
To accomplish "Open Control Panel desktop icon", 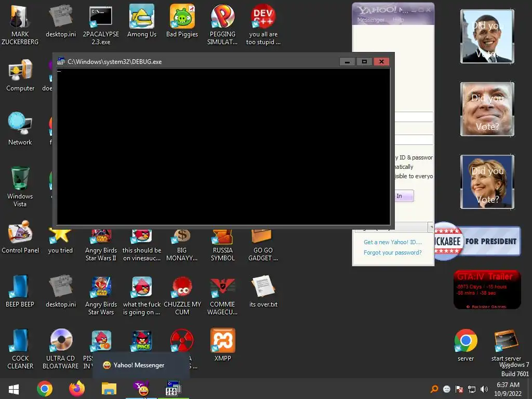I will point(20,237).
